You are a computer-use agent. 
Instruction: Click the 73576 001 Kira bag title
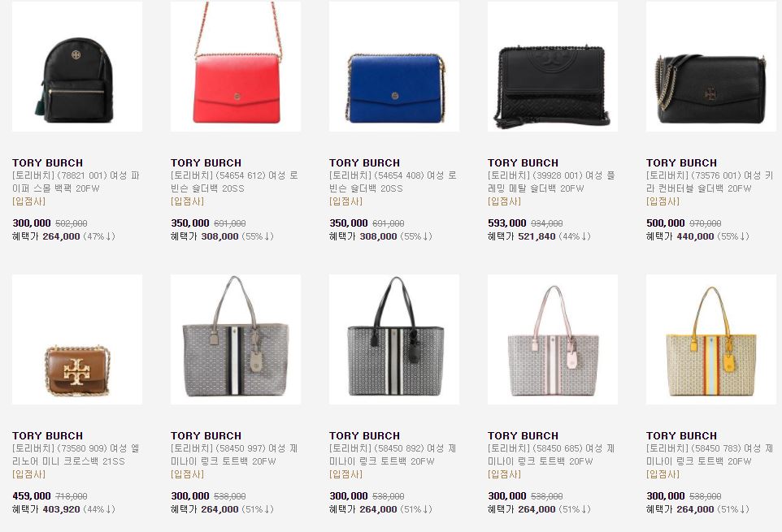(710, 182)
